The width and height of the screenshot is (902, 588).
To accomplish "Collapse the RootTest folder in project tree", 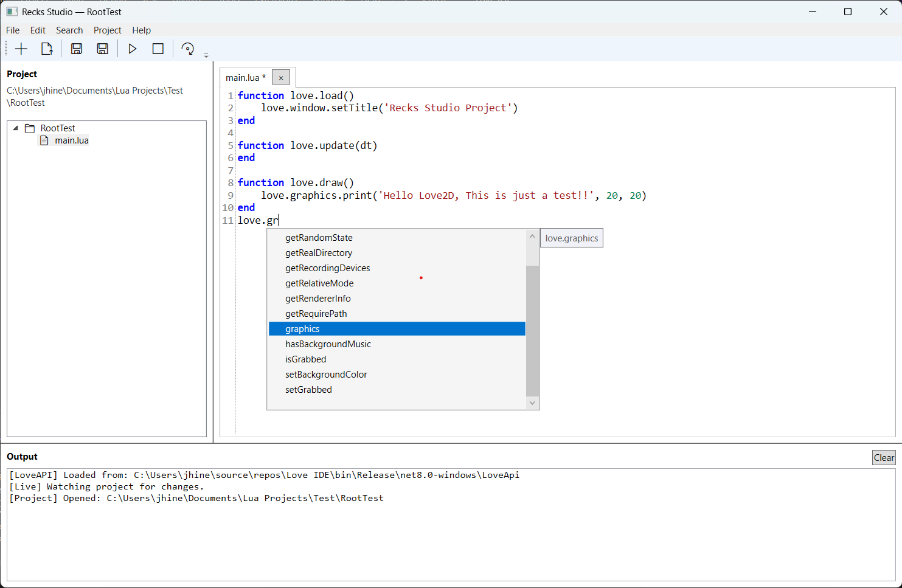I will click(x=16, y=128).
